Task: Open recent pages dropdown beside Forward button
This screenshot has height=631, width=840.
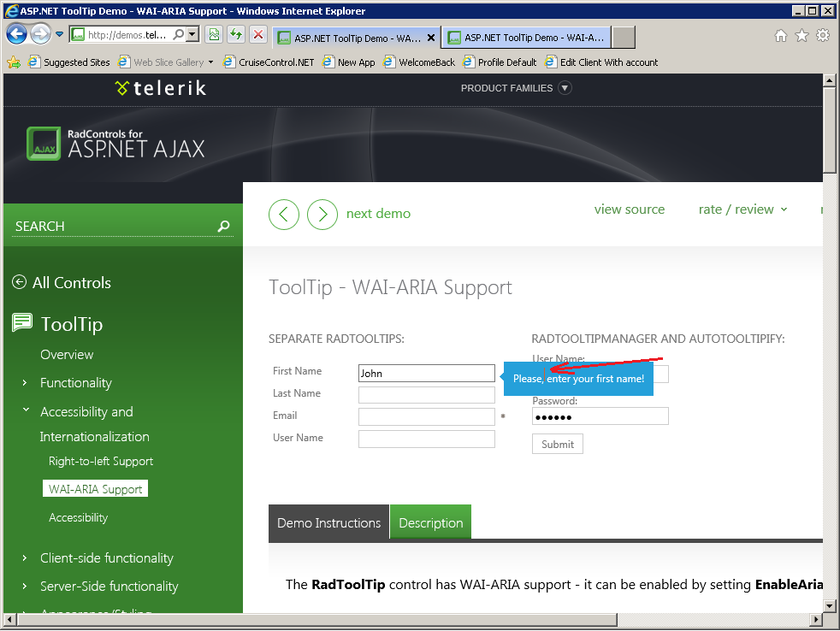Action: [x=60, y=34]
